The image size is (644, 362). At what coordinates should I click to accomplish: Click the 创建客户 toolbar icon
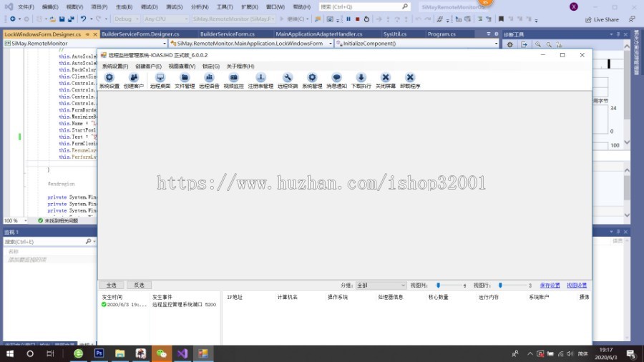(133, 80)
